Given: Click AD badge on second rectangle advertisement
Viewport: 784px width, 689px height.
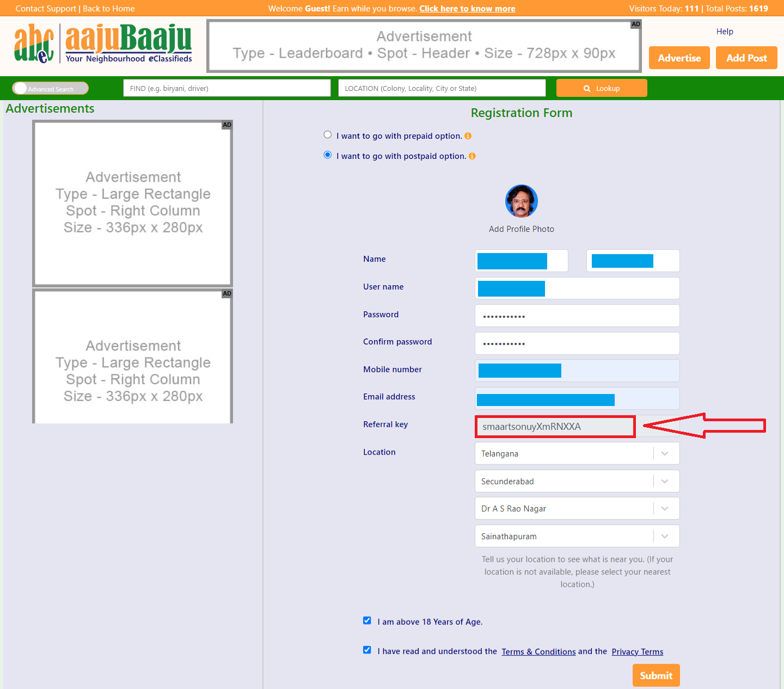Looking at the screenshot, I should point(227,294).
